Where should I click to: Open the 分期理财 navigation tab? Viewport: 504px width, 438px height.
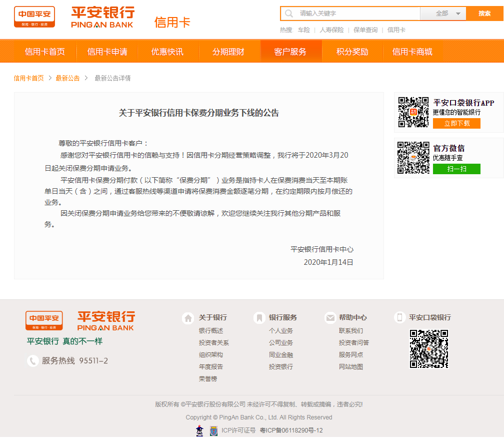pos(228,52)
